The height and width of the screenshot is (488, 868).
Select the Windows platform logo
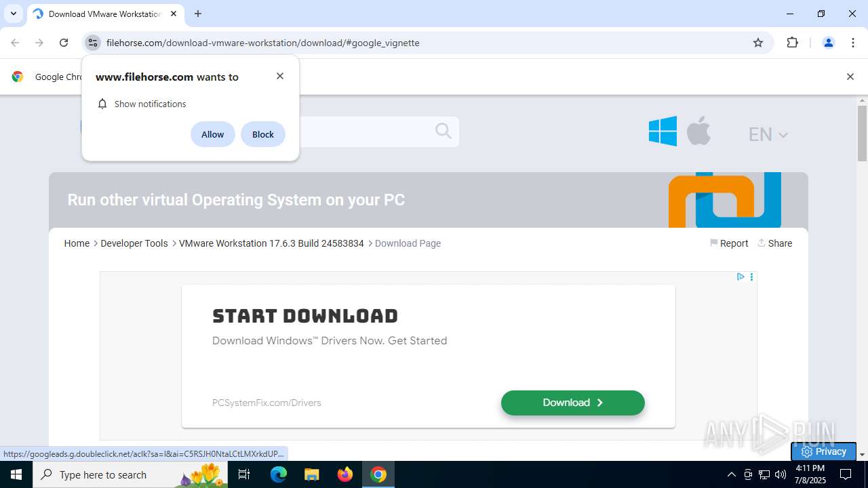663,131
